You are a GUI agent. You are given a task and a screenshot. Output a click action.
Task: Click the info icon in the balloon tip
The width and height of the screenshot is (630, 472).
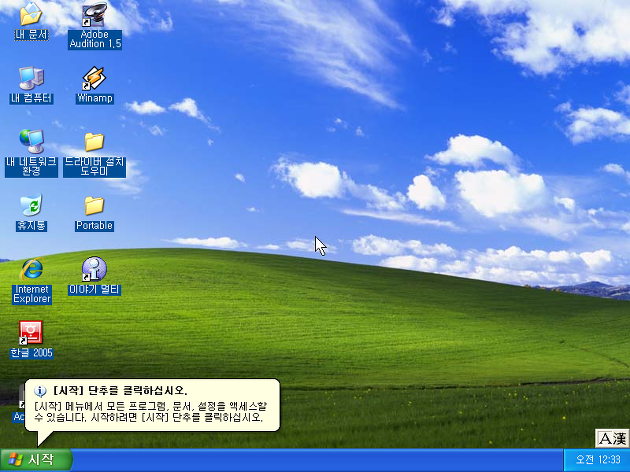(40, 390)
